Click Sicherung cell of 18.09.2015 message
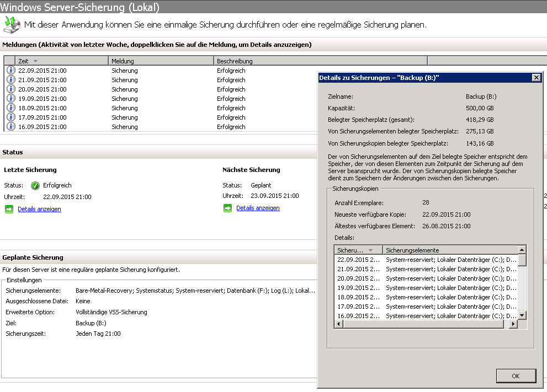The image size is (547, 392). [x=125, y=108]
